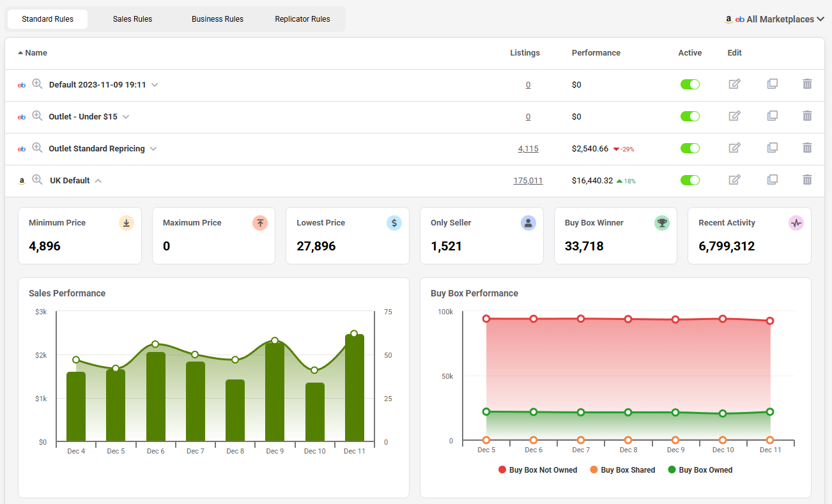Open the Replicator Rules tab
The width and height of the screenshot is (832, 504).
click(302, 19)
